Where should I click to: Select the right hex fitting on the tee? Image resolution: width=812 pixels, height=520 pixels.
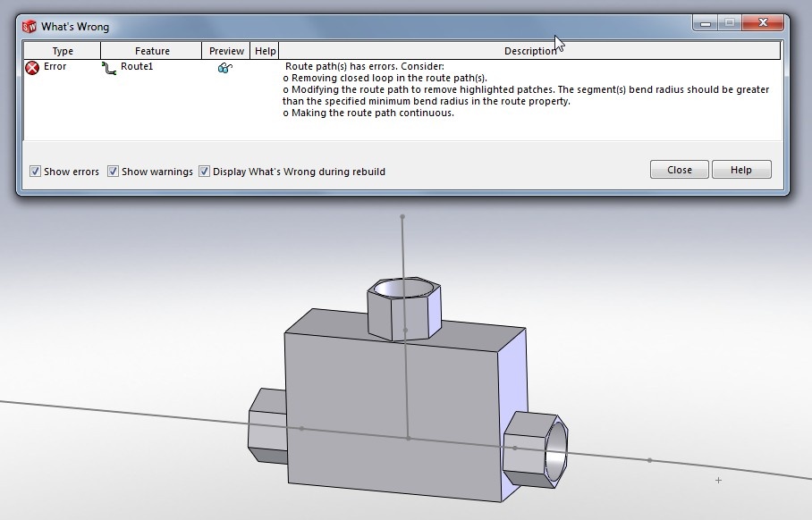tap(536, 449)
